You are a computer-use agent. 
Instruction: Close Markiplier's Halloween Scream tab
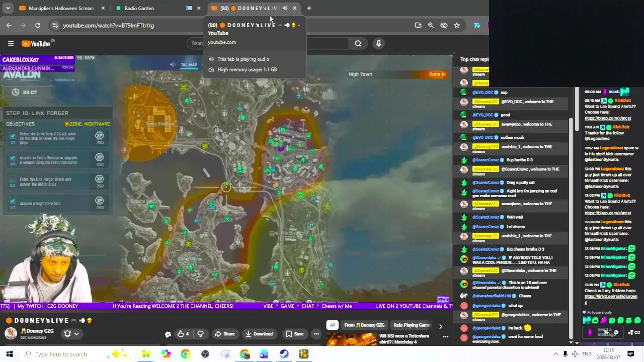pyautogui.click(x=103, y=8)
